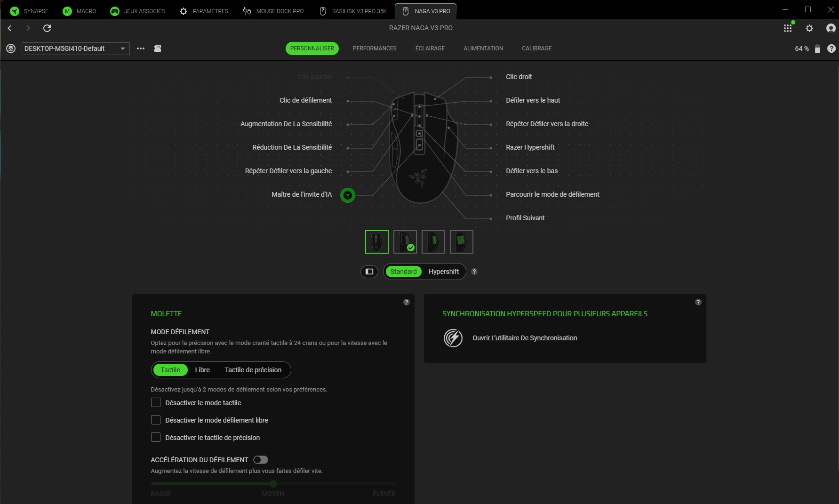Switch to Hypershift mapping mode
The image size is (839, 504).
coord(444,272)
